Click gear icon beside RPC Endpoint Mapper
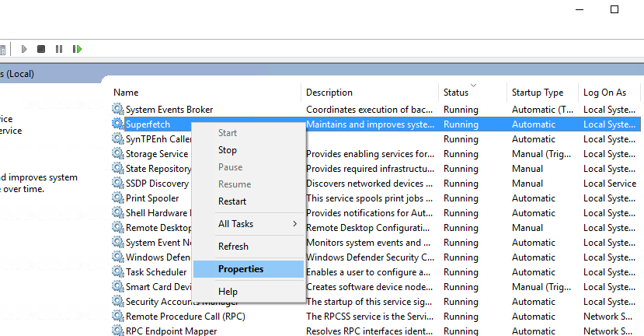Screen dimensions: 644x336 [118, 331]
